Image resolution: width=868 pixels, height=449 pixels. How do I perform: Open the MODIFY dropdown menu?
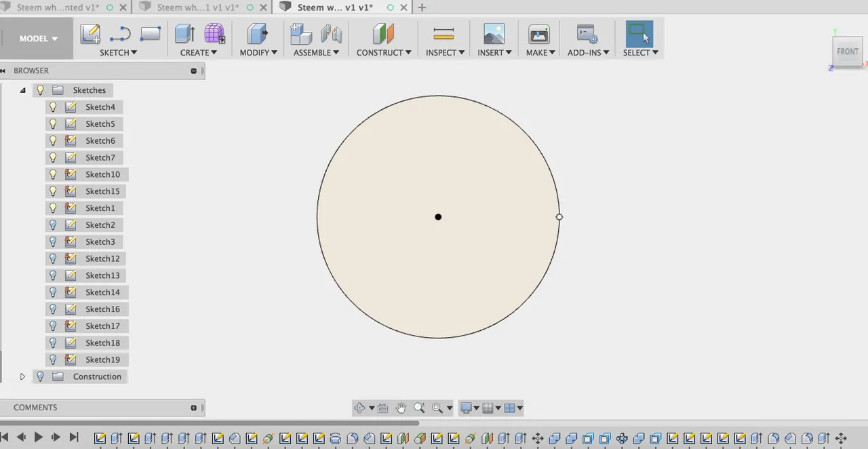point(258,52)
